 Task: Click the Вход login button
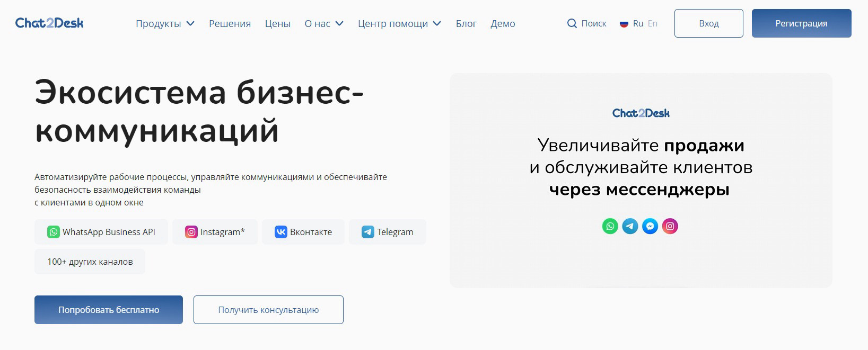point(708,23)
